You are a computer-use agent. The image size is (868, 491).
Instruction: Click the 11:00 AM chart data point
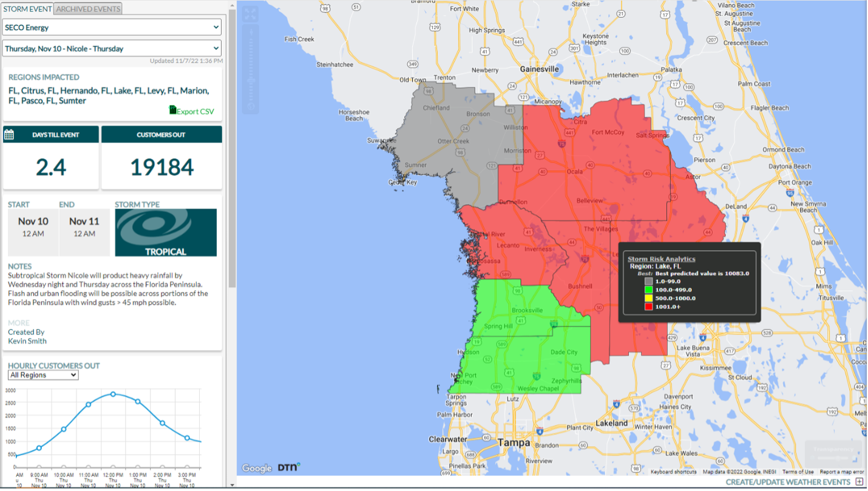coord(88,404)
